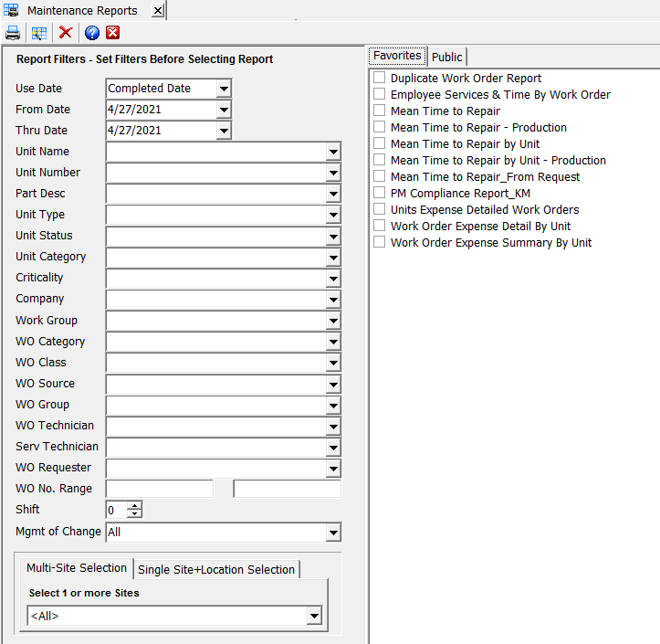660x644 pixels.
Task: Tick Work Order Expense Detail By Unit
Action: pos(379,226)
